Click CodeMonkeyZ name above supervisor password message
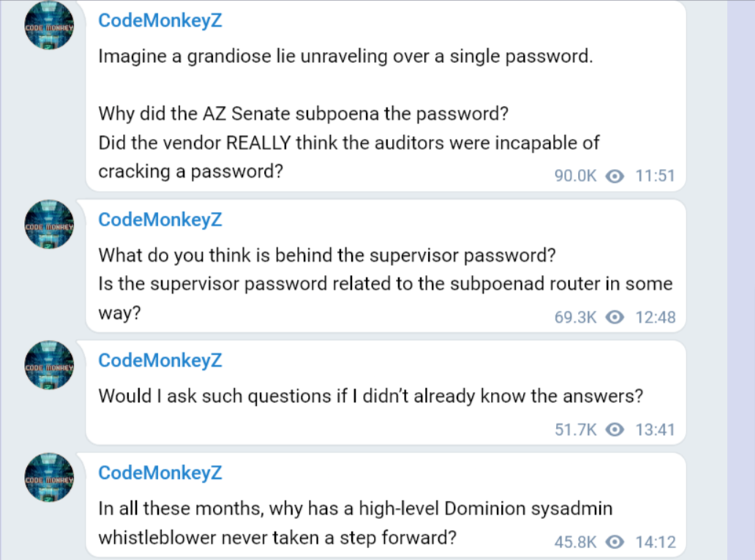This screenshot has height=560, width=755. click(x=159, y=219)
